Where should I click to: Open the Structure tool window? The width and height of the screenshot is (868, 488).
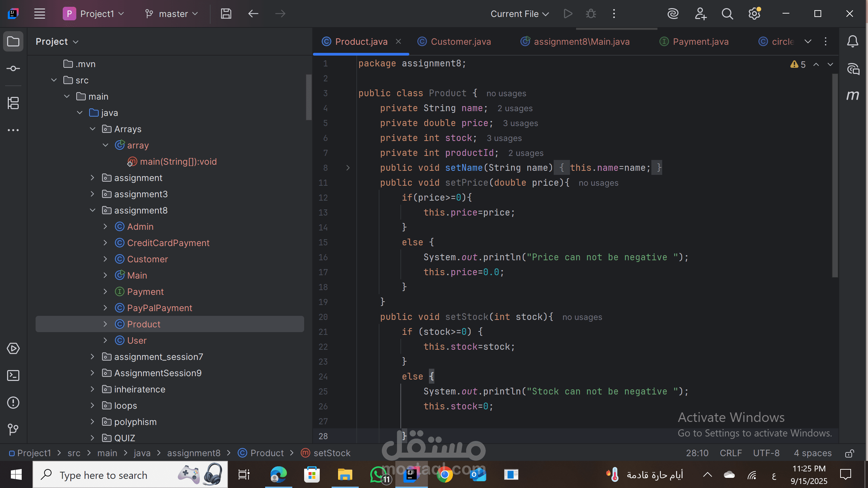13,103
